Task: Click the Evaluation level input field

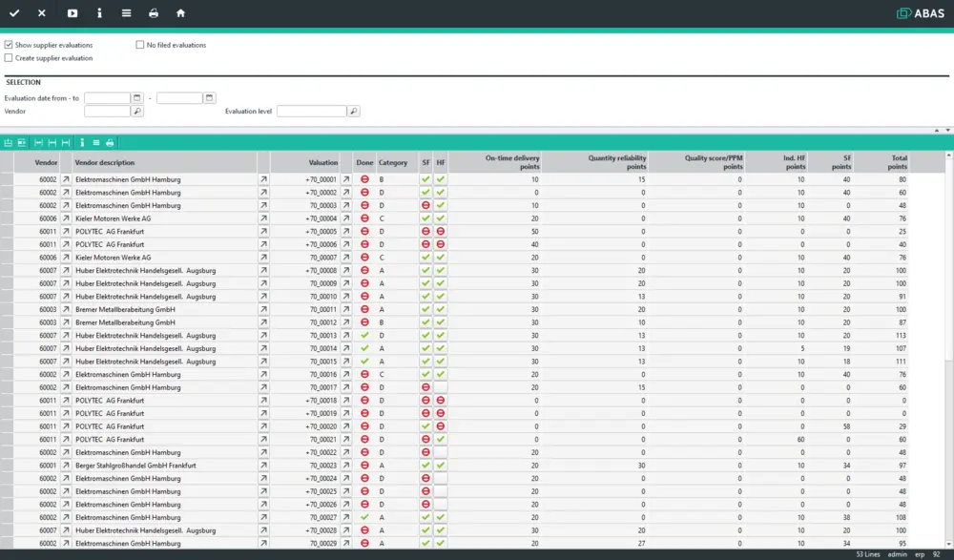Action: tap(312, 112)
